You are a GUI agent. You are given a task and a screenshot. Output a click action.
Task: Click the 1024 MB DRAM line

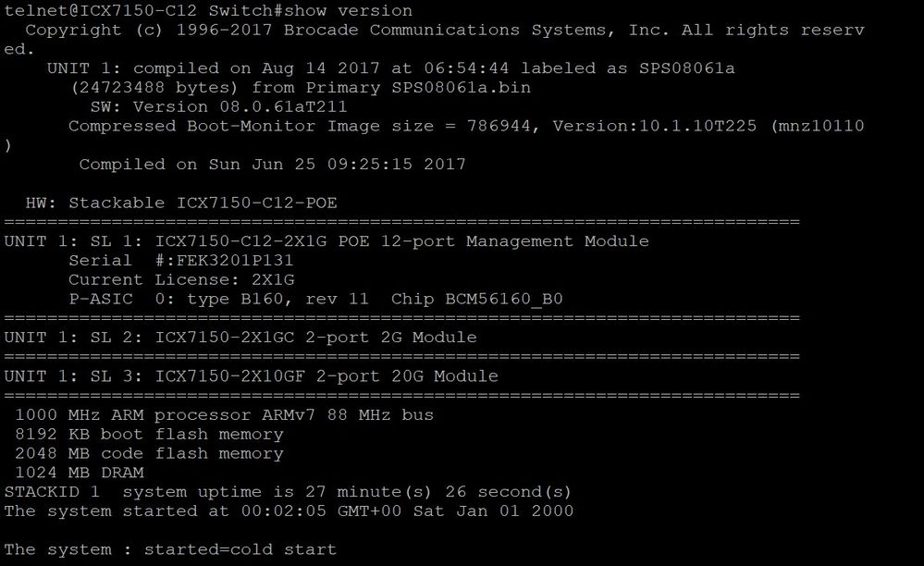click(x=80, y=473)
